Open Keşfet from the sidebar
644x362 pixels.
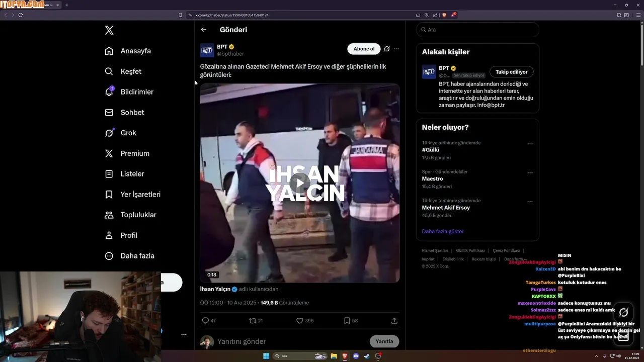pos(123,71)
